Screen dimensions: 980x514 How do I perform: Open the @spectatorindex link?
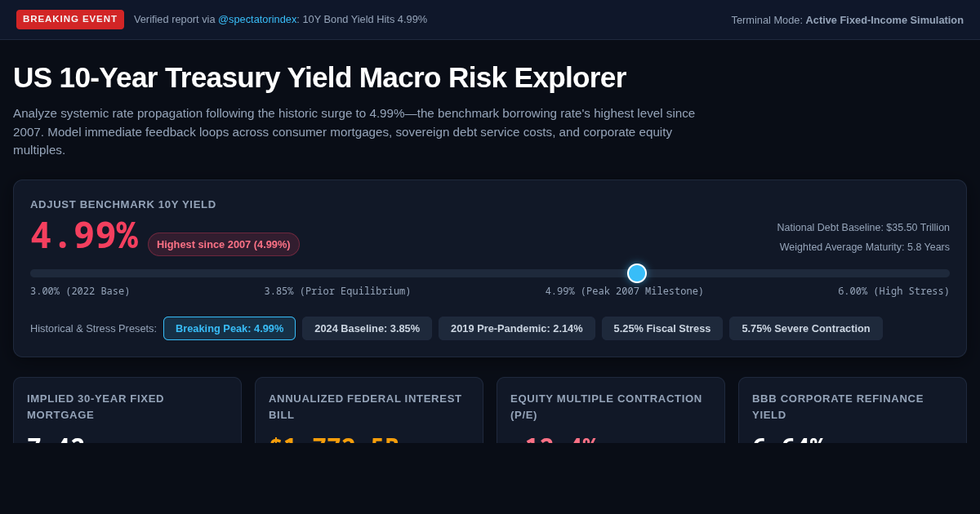(257, 19)
